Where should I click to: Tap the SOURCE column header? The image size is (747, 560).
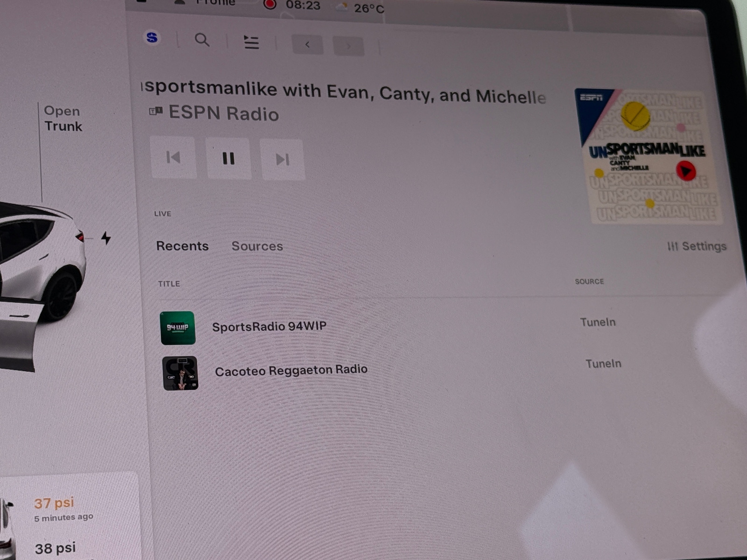[x=589, y=281]
